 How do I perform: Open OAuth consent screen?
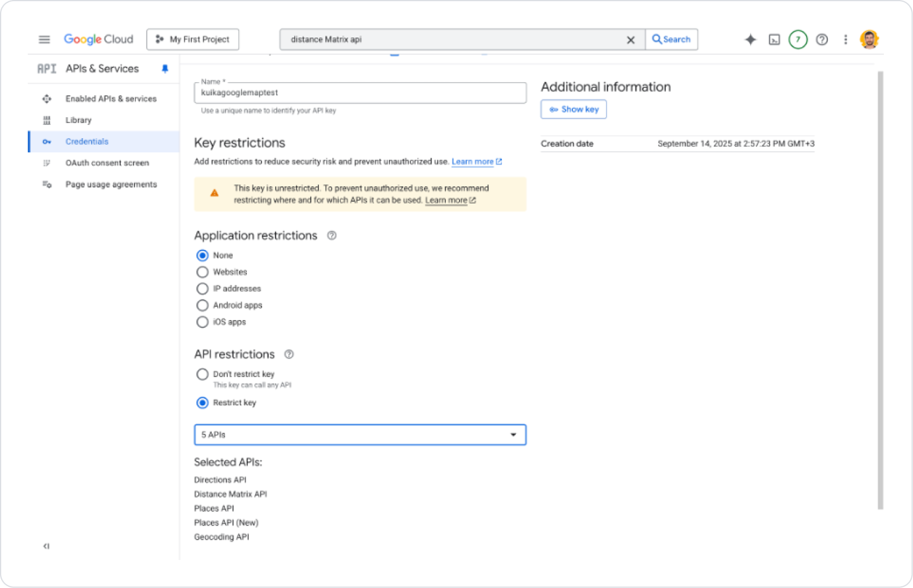[107, 163]
